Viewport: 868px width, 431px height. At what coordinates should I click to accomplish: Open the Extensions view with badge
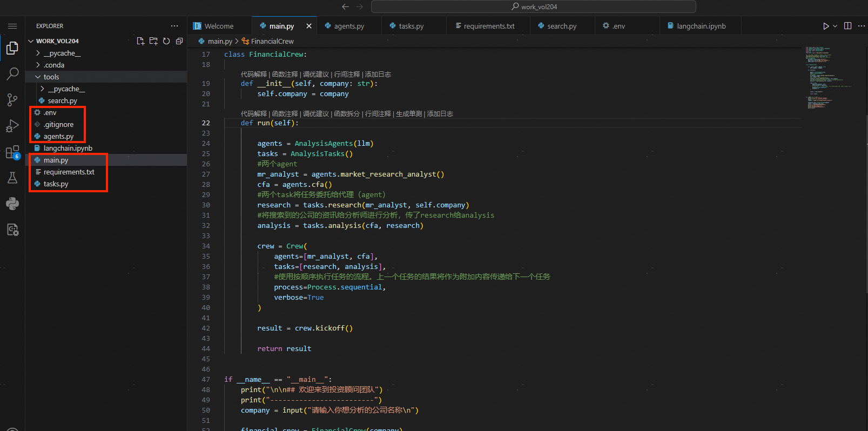pyautogui.click(x=12, y=152)
